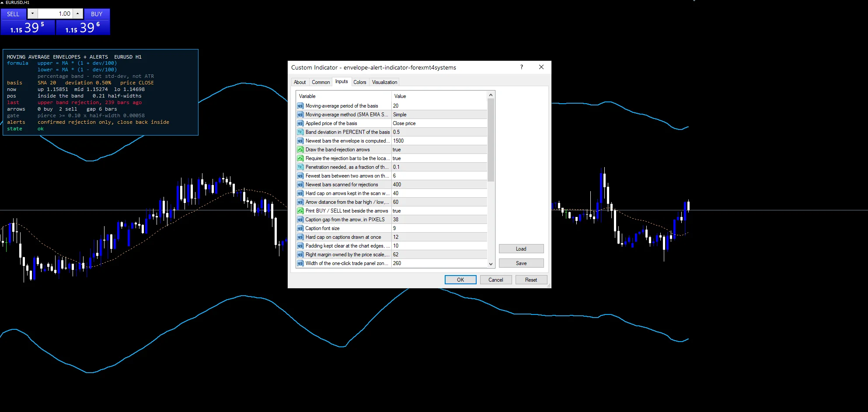Toggle Draw the band-rejection arrows value true

(439, 150)
